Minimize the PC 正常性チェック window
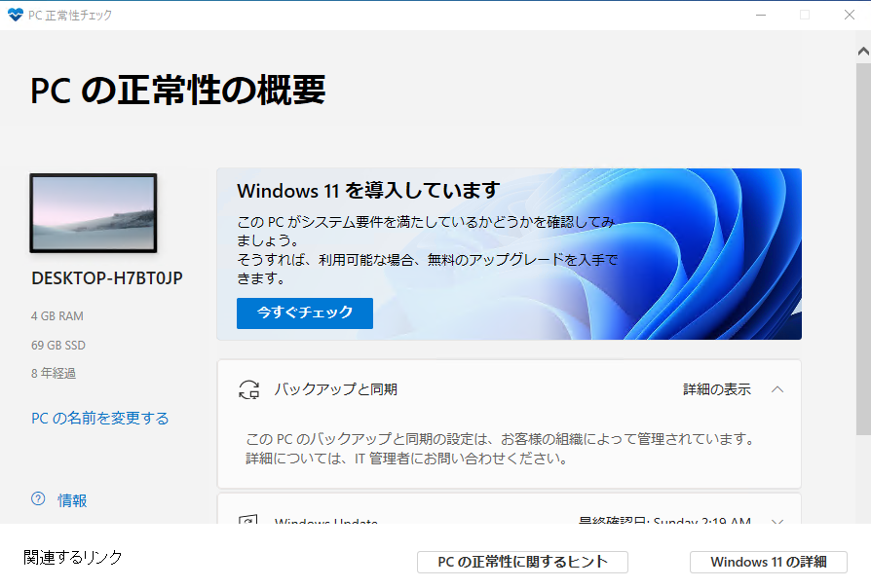Image resolution: width=871 pixels, height=588 pixels. tap(761, 15)
